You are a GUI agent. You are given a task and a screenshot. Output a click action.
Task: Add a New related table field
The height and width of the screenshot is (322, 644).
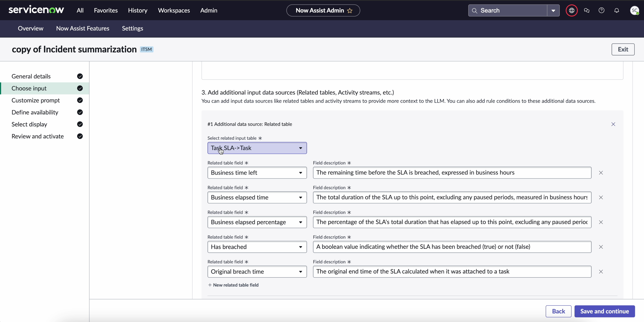point(233,285)
